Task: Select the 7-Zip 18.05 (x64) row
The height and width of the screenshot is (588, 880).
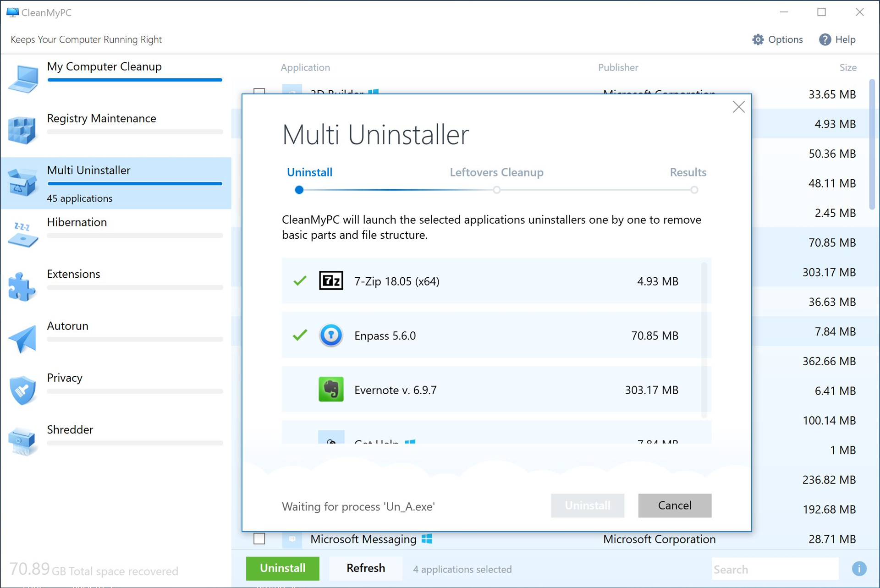Action: 496,280
